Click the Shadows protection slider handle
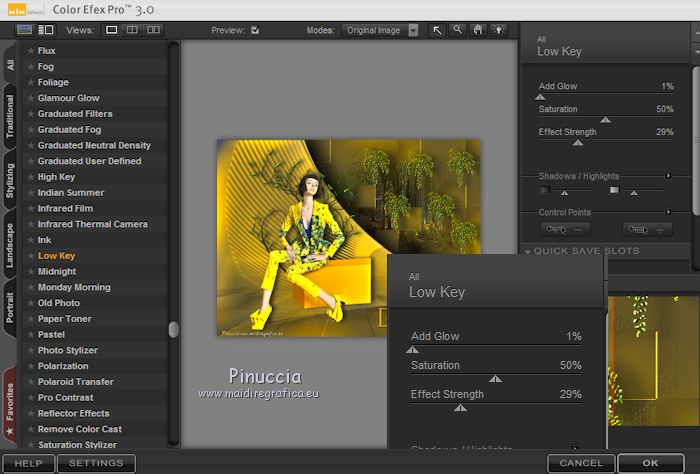 pos(564,193)
